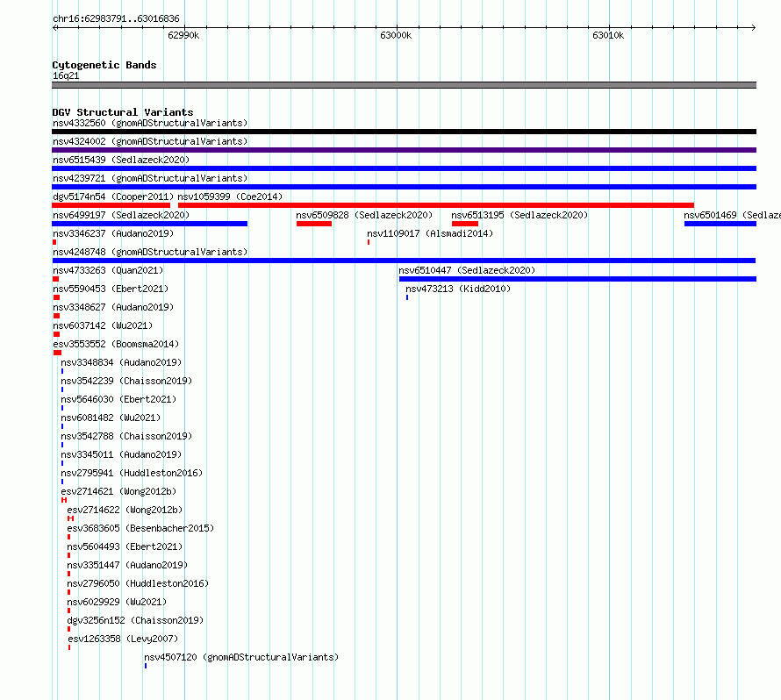The height and width of the screenshot is (700, 781).
Task: Open esv2714622 Wong2012b label
Action: click(125, 510)
